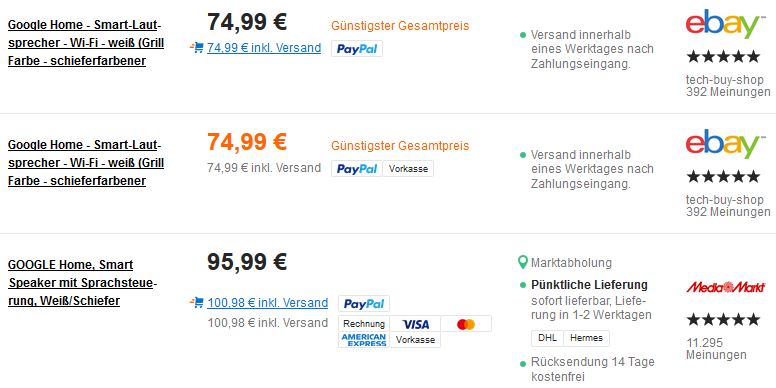Click PayPal icon in first eBay offer

pyautogui.click(x=357, y=48)
